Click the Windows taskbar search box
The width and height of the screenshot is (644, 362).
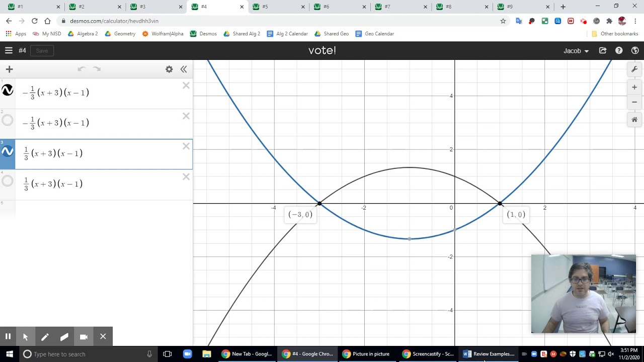coord(89,354)
